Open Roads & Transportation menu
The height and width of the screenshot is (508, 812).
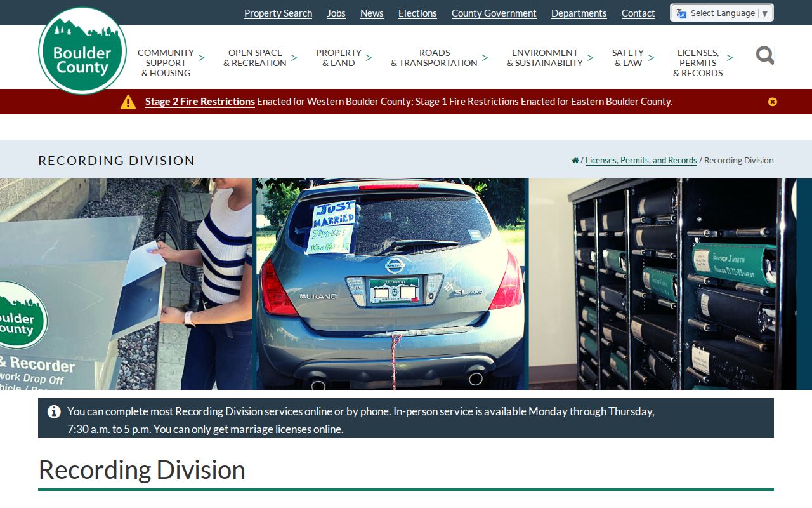pos(434,58)
